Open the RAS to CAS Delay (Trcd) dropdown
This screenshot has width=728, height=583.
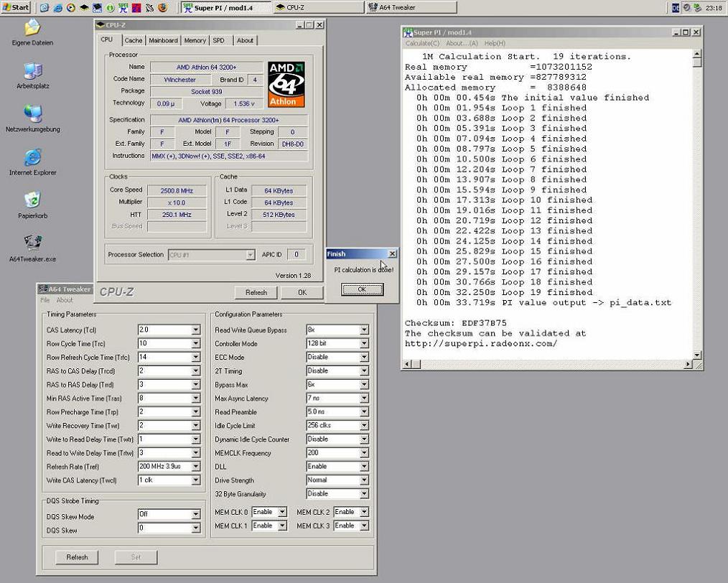click(196, 371)
